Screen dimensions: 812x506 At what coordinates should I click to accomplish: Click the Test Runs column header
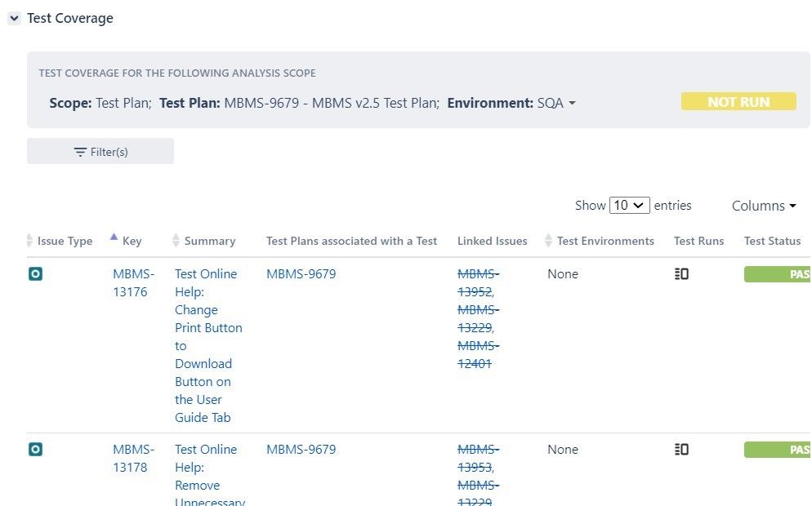click(698, 241)
